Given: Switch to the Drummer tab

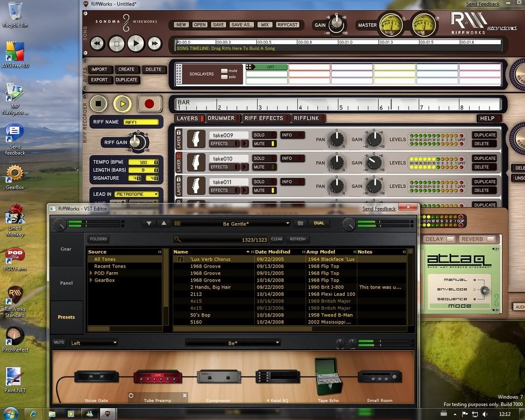Looking at the screenshot, I should pos(221,118).
